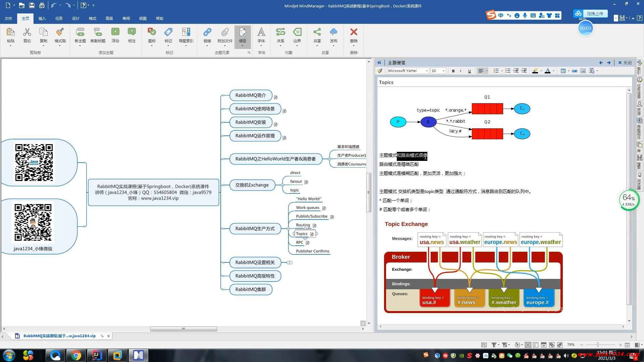Viewport: 644px width, 362px height.
Task: Toggle numbered list in notes toolbar
Action: click(x=496, y=71)
